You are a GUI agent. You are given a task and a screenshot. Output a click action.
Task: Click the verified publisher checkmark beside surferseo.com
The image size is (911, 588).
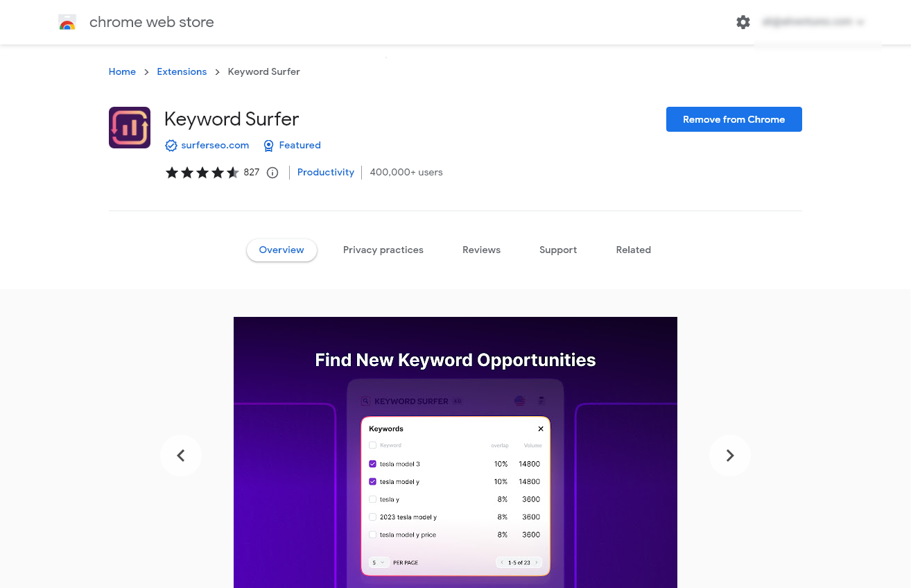pos(171,146)
